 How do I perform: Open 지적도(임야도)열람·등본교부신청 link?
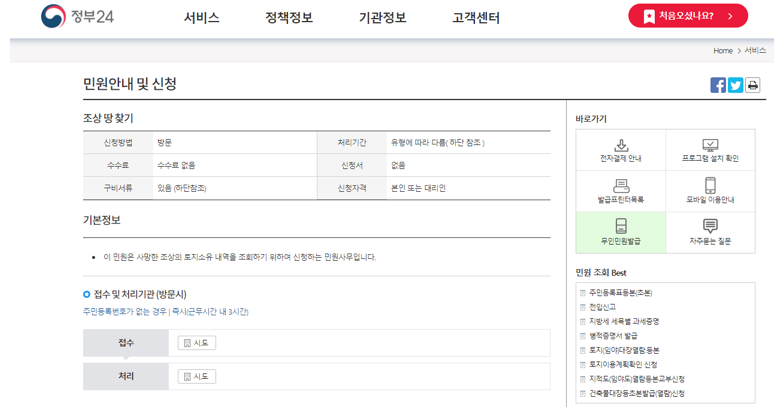(637, 379)
